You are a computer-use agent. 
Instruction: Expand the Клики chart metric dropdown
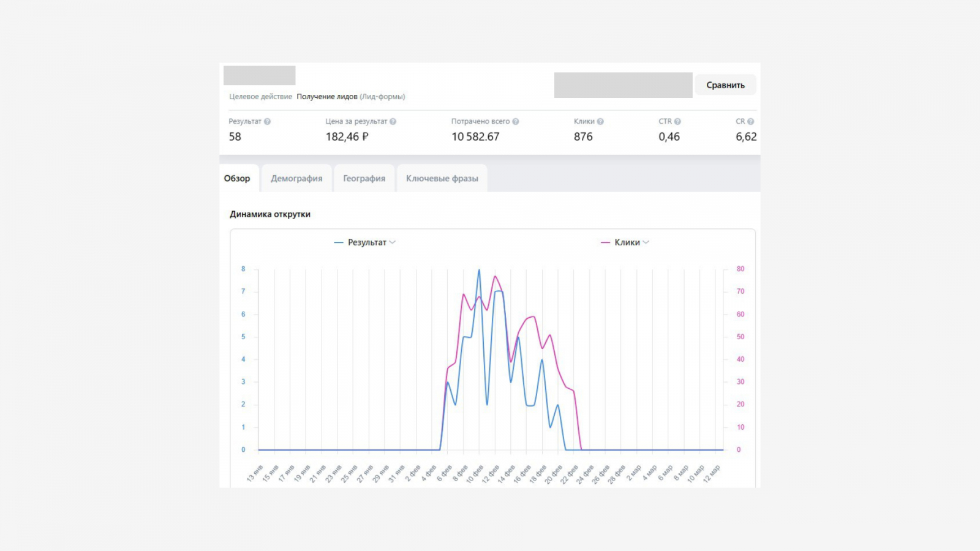pos(646,242)
